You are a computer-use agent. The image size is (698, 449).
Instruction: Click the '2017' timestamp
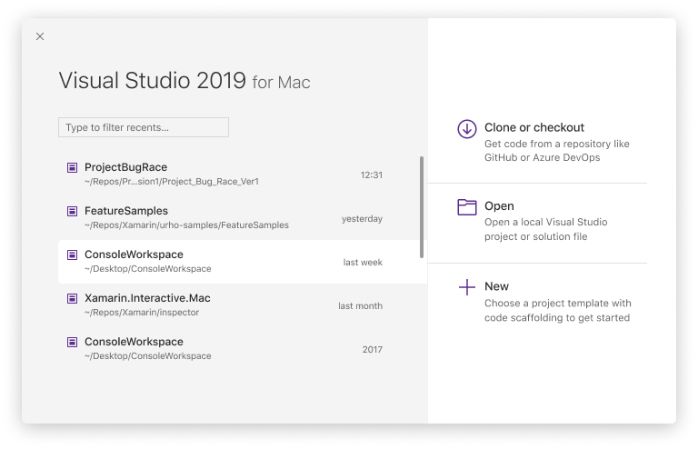[x=373, y=349]
